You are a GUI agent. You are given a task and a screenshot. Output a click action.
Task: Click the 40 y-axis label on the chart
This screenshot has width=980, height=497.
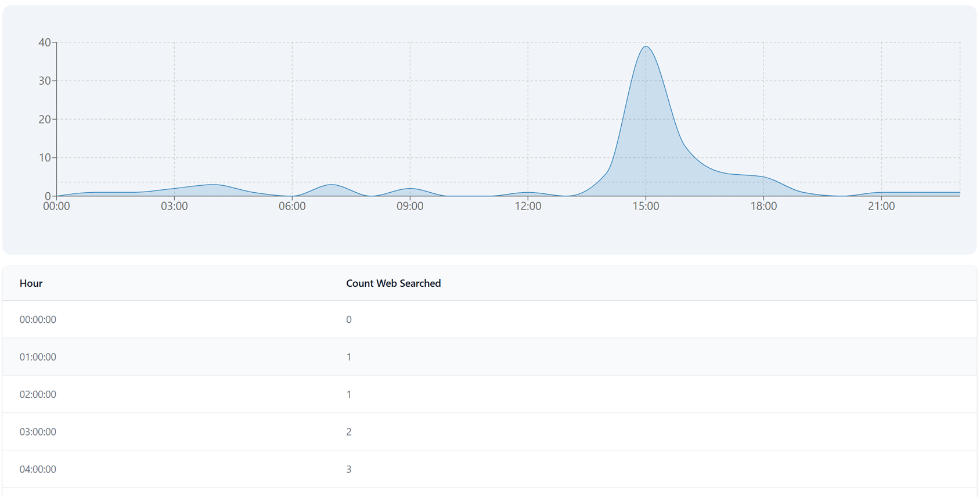pyautogui.click(x=44, y=42)
